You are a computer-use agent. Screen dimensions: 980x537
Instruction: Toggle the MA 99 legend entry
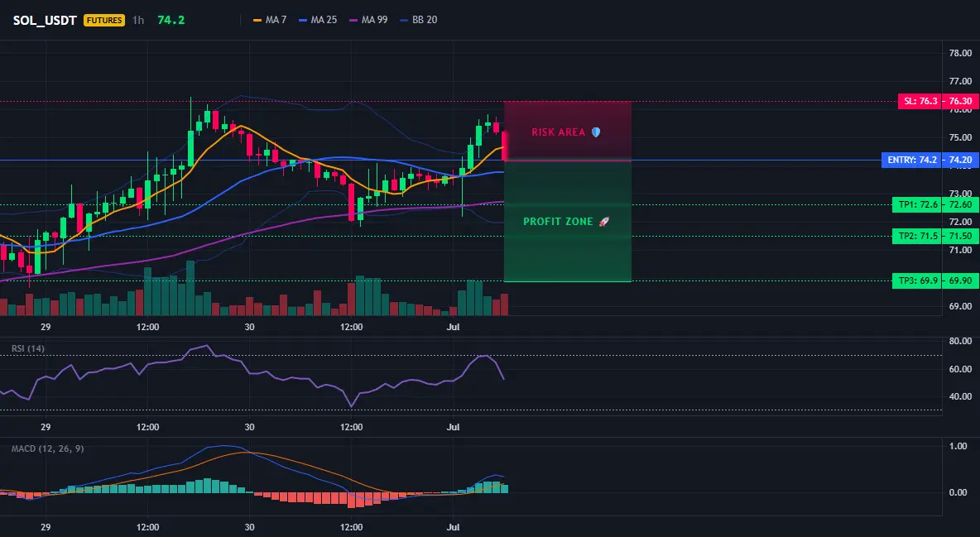pos(369,20)
